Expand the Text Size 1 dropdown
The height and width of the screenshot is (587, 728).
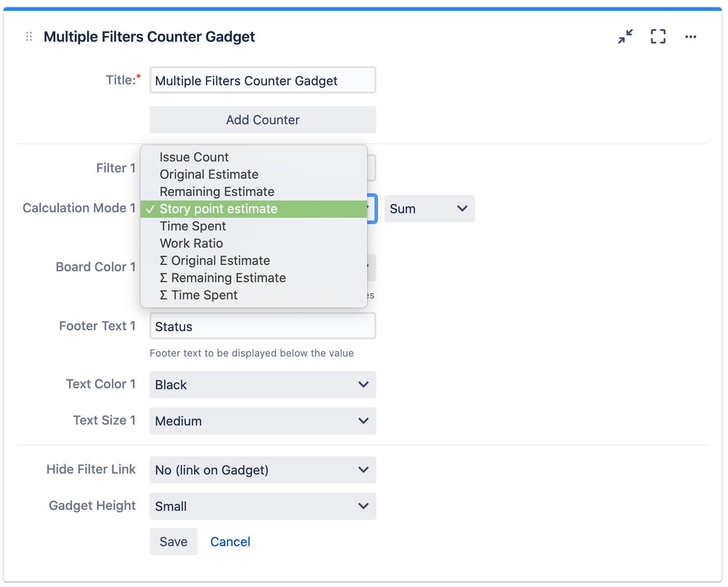click(262, 421)
